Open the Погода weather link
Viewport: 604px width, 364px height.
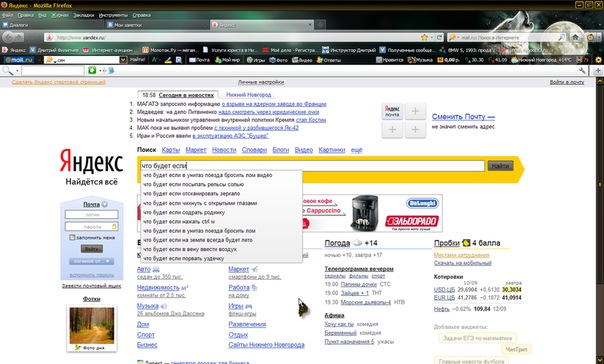pyautogui.click(x=337, y=243)
